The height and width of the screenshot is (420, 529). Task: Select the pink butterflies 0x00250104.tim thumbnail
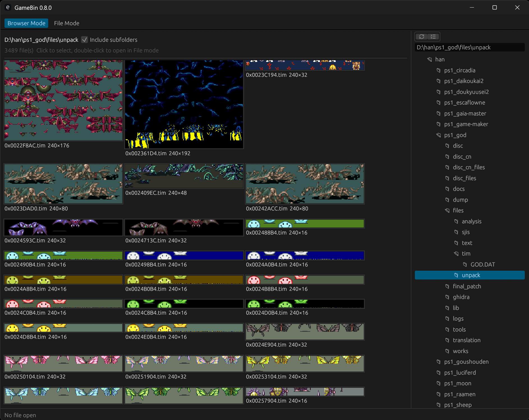pos(63,364)
